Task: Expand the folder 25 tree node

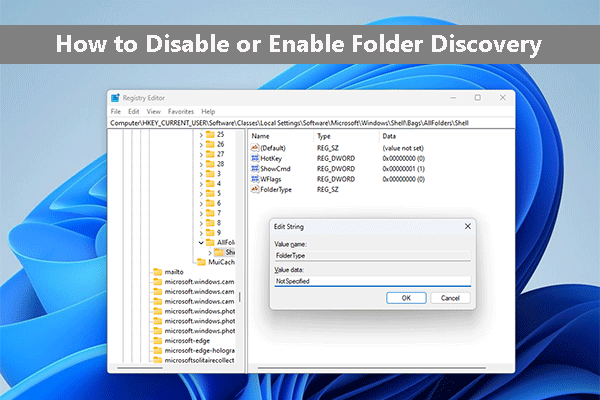Action: coord(201,135)
